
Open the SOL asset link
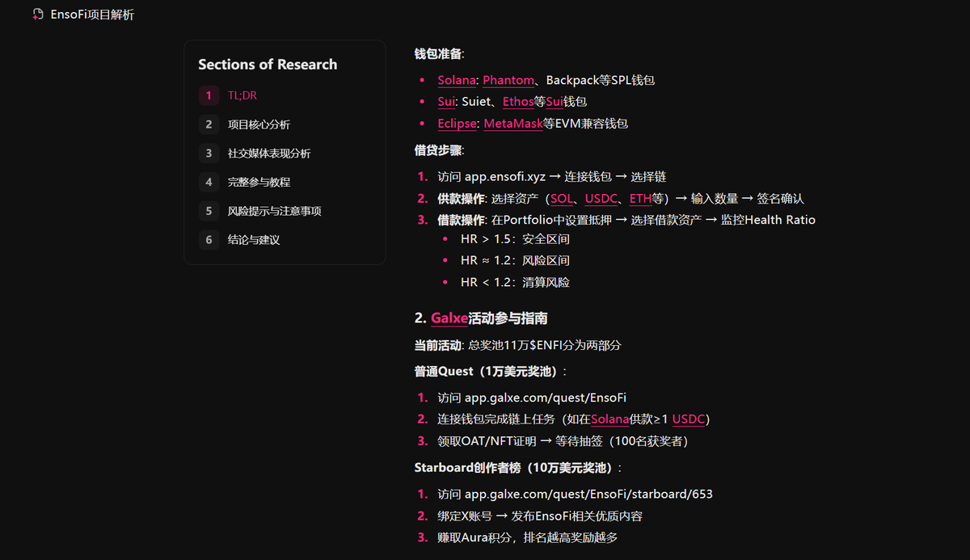(561, 199)
